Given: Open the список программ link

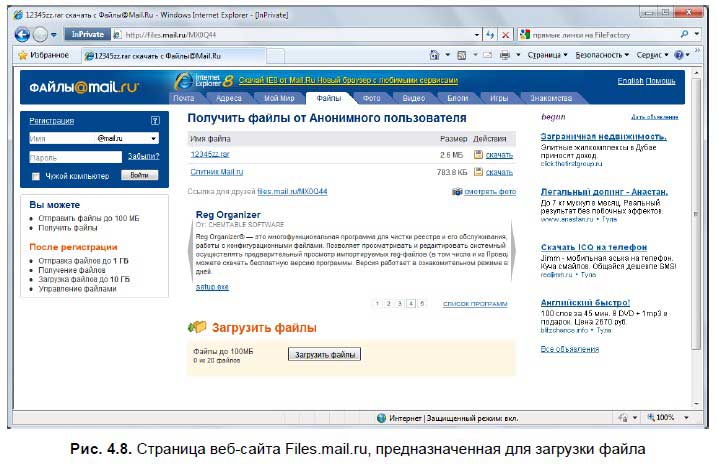Looking at the screenshot, I should pyautogui.click(x=475, y=304).
